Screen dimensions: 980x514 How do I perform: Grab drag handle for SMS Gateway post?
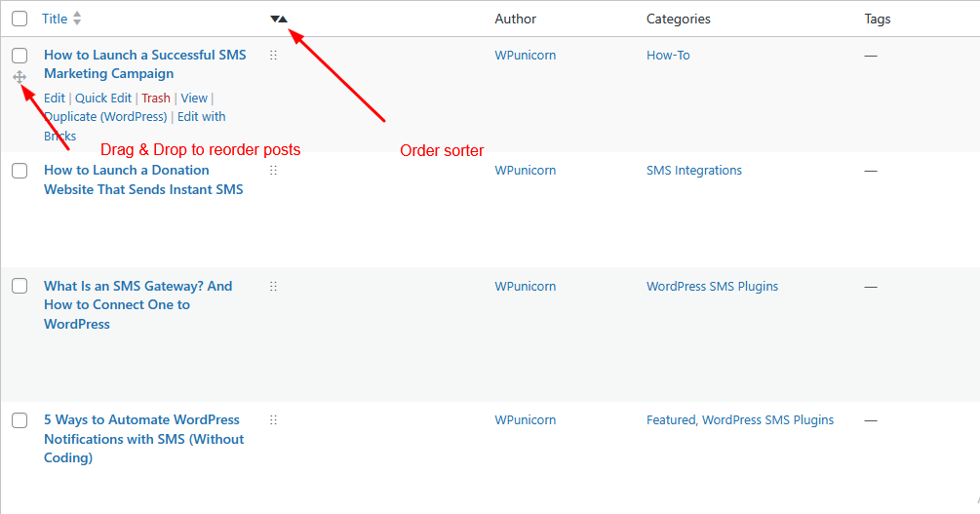pos(273,287)
